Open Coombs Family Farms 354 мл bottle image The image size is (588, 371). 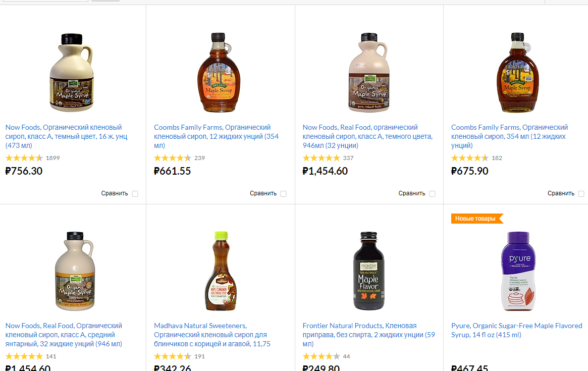pos(518,72)
